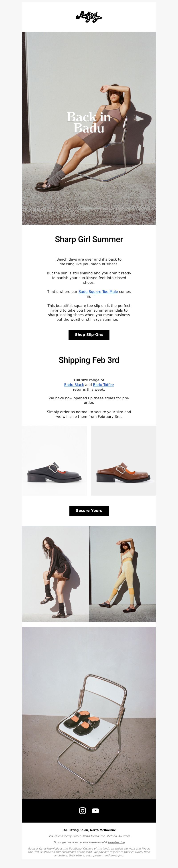Open the Badu Square Toe Mule link
The height and width of the screenshot is (868, 178).
click(98, 292)
